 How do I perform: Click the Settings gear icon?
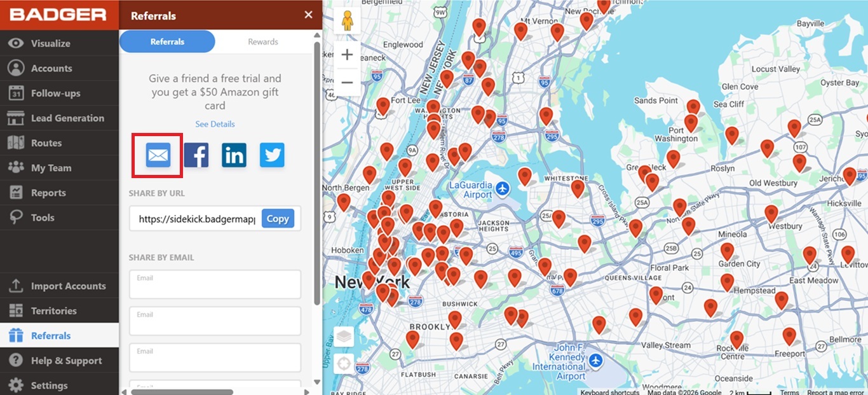pos(16,385)
